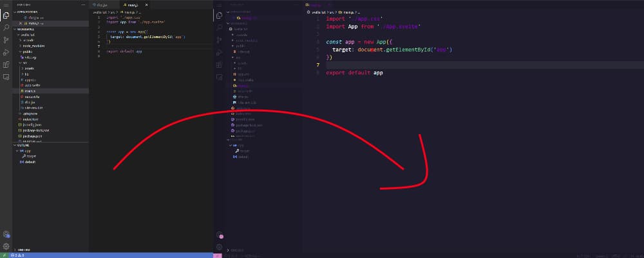Open Extensions view in left window activity bar
644x258 pixels.
point(6,64)
